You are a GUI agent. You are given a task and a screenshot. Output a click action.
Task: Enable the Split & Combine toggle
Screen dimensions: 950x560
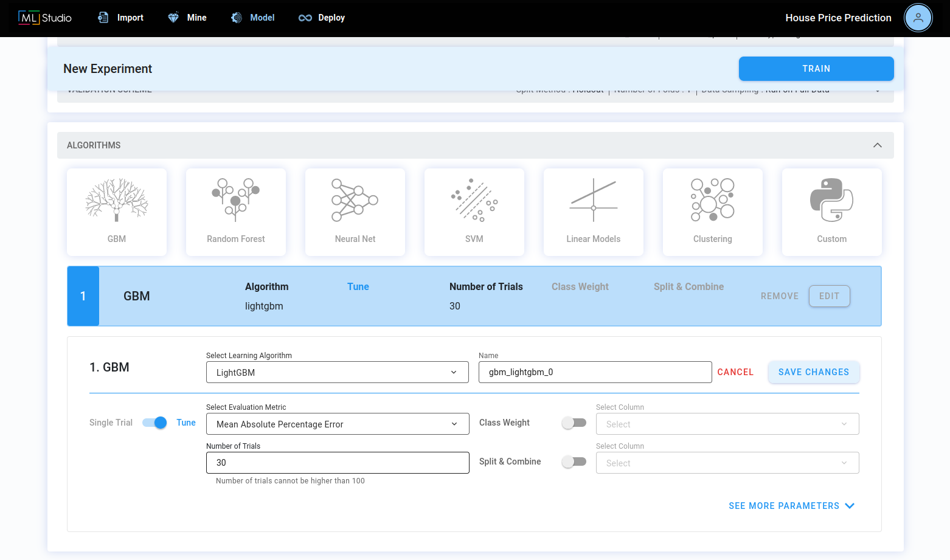(574, 461)
